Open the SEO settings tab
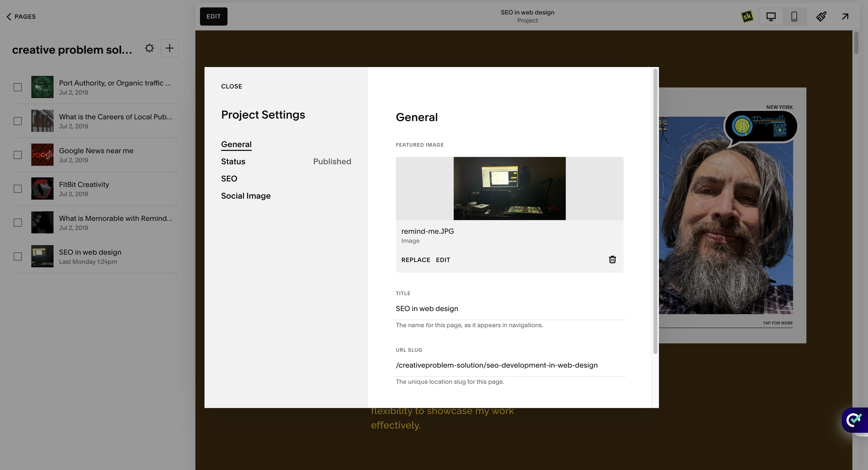The height and width of the screenshot is (470, 868). [229, 179]
